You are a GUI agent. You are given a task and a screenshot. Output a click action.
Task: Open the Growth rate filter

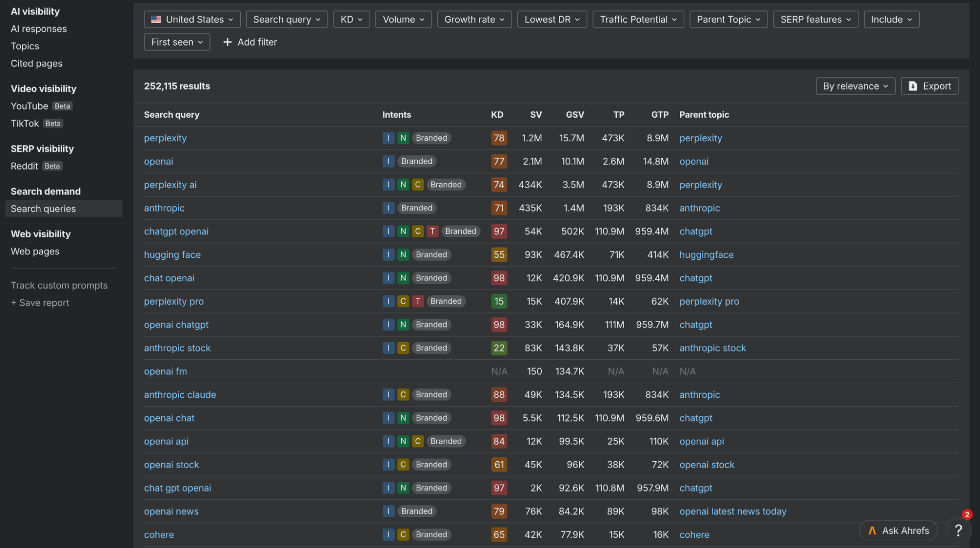pyautogui.click(x=474, y=20)
